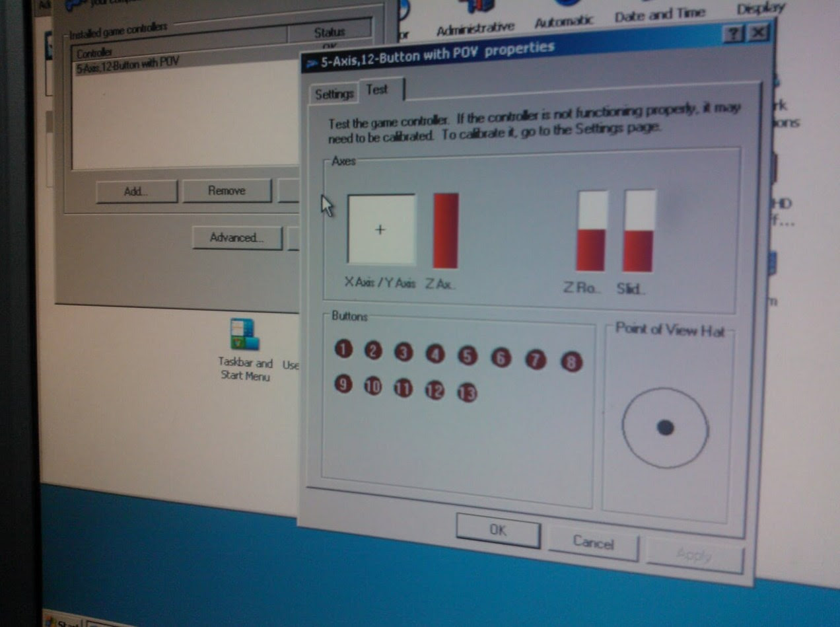Click the properties dialog title bar icon
Image resolution: width=840 pixels, height=627 pixels.
point(312,63)
